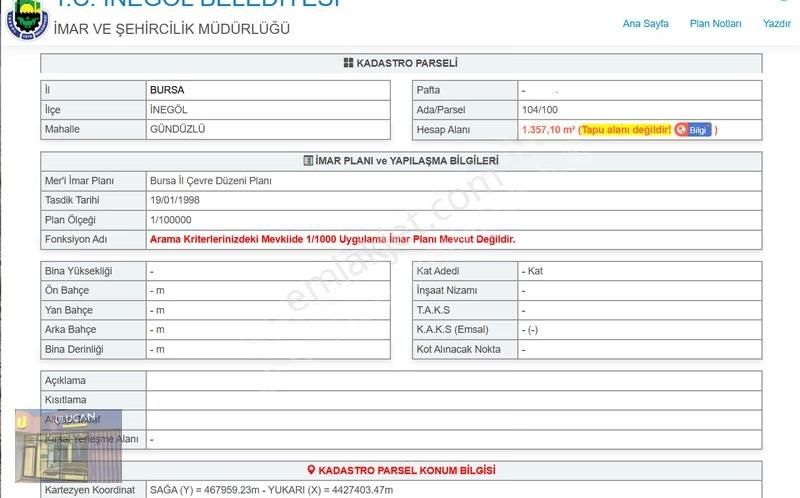Select 'Bursa İl Çevre Düzeni Planı' text
The height and width of the screenshot is (498, 800).
coord(211,181)
